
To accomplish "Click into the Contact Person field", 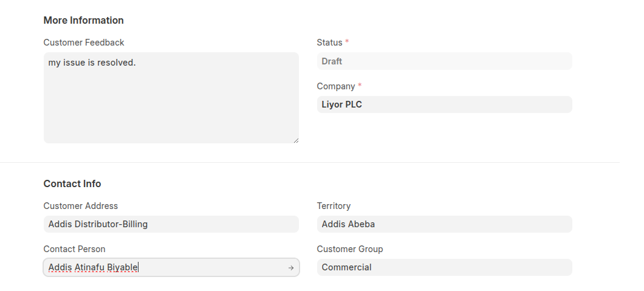I will (164, 267).
